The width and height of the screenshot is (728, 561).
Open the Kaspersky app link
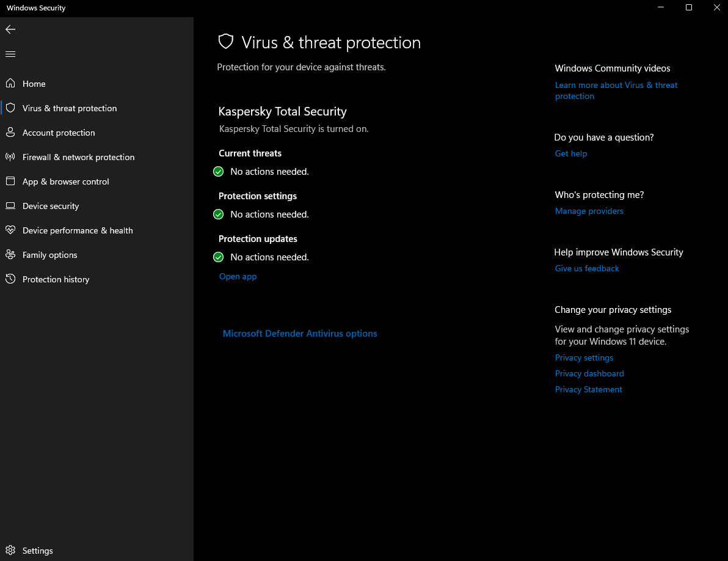(238, 276)
